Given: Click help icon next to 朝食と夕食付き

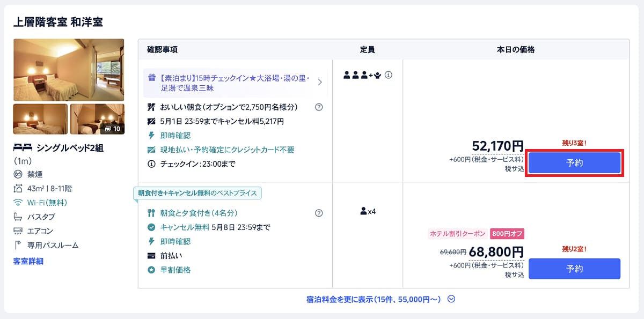Looking at the screenshot, I should [x=319, y=213].
